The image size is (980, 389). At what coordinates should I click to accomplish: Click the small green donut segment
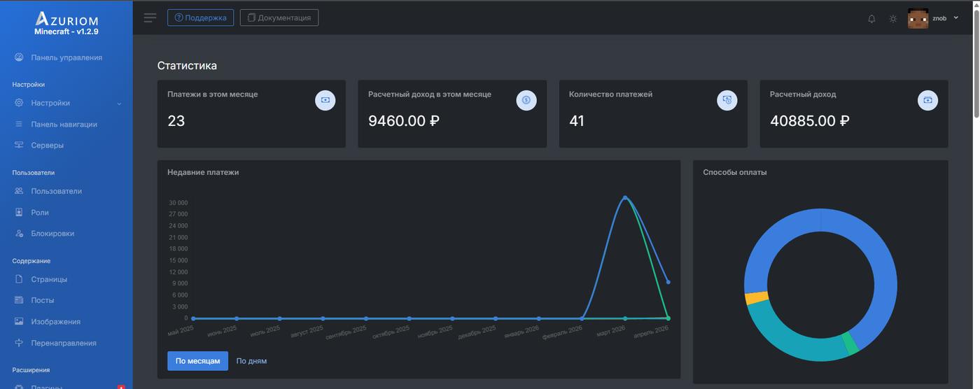(851, 343)
